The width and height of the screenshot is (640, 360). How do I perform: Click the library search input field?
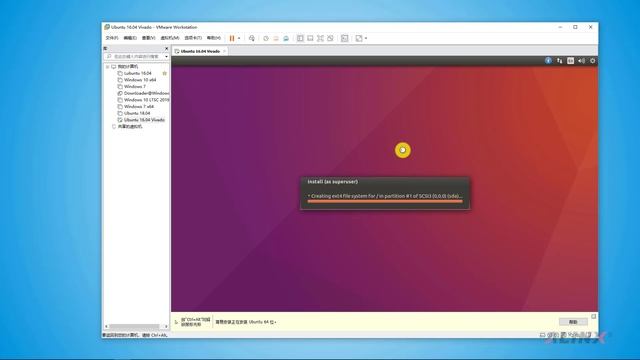point(135,56)
